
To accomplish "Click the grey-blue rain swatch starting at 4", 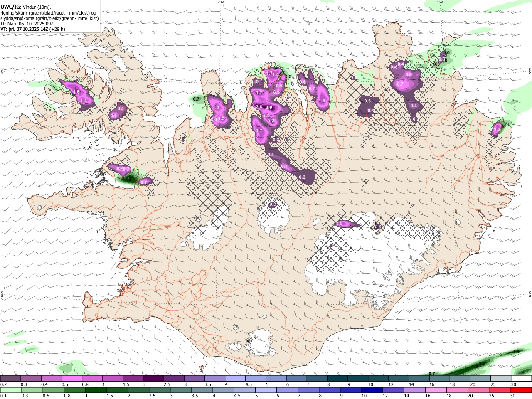I will pos(223,390).
